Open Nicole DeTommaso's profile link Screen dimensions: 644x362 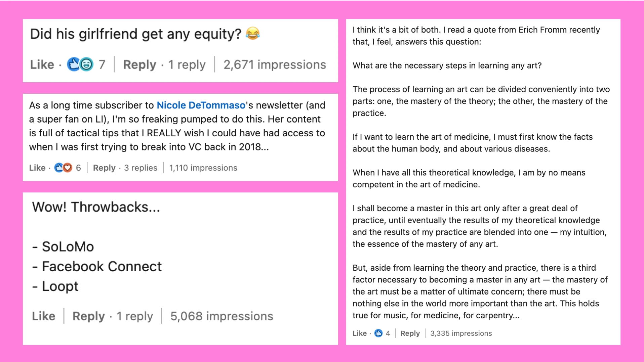tap(201, 105)
